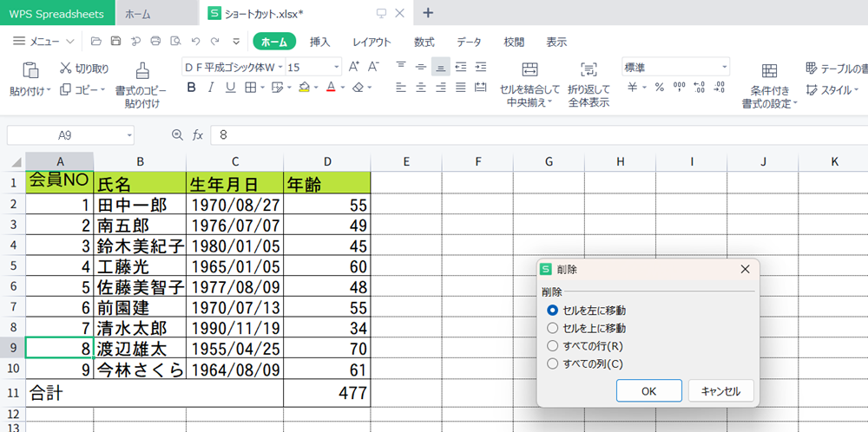
Task: Click the total cell 477
Action: pyautogui.click(x=327, y=393)
